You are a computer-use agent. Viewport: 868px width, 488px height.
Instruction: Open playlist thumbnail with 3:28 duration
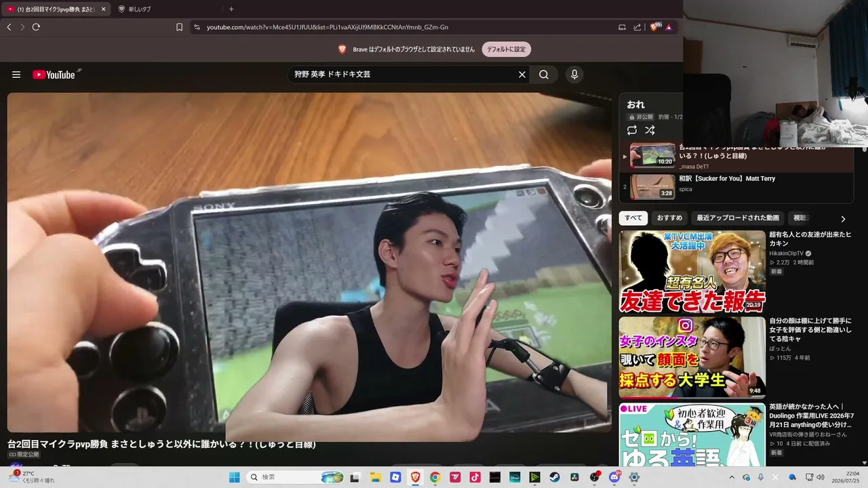[652, 187]
